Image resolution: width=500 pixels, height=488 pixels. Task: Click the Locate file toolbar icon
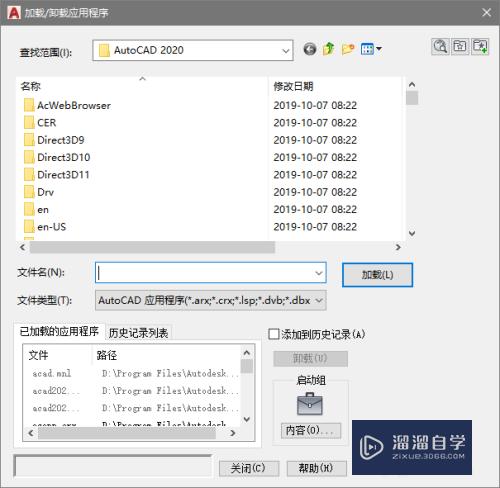click(x=460, y=46)
